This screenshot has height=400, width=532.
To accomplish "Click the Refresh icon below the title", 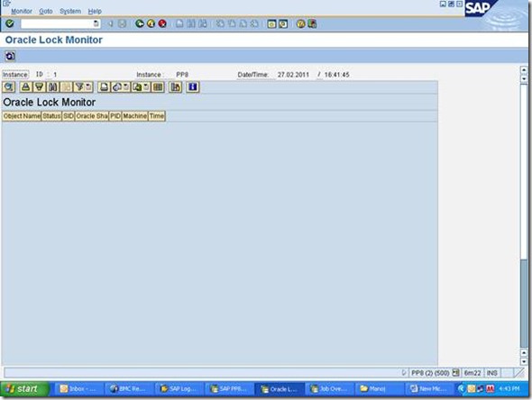I will pyautogui.click(x=10, y=56).
